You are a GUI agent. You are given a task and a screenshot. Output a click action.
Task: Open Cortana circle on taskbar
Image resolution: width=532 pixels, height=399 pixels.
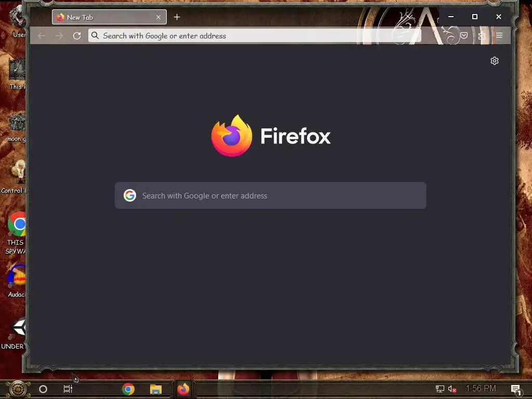tap(43, 389)
